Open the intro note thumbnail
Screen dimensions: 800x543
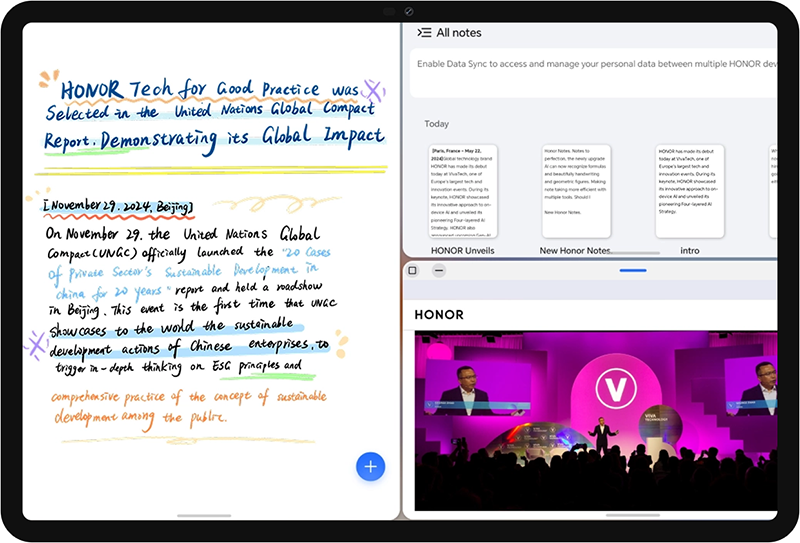point(690,191)
